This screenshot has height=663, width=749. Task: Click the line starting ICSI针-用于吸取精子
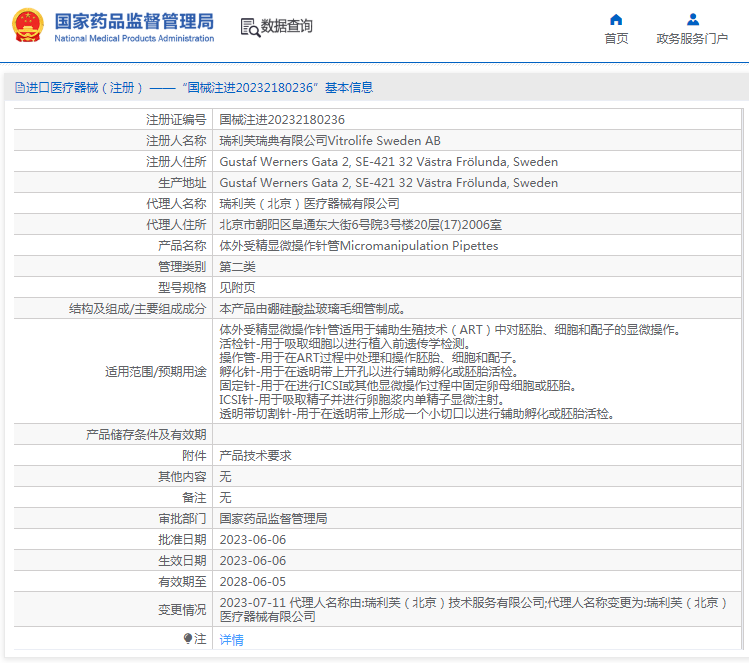click(x=362, y=399)
